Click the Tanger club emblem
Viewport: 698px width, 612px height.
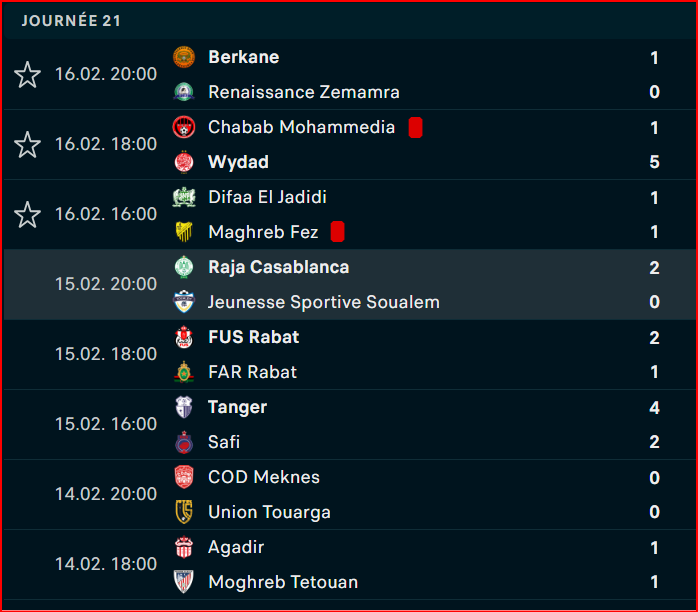(184, 407)
